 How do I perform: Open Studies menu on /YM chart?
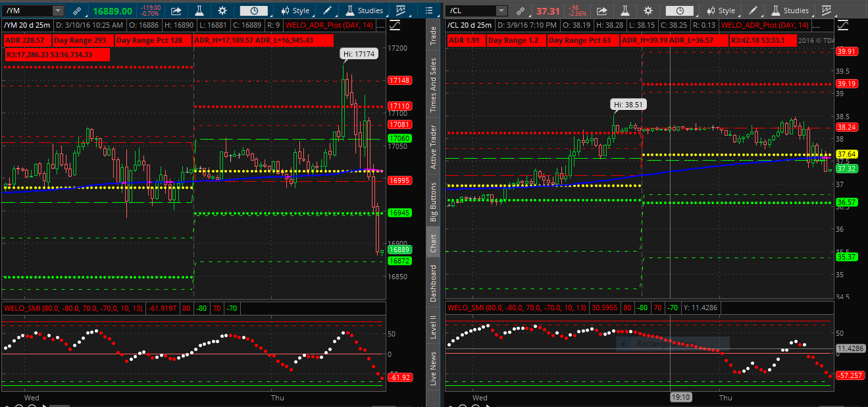(364, 11)
